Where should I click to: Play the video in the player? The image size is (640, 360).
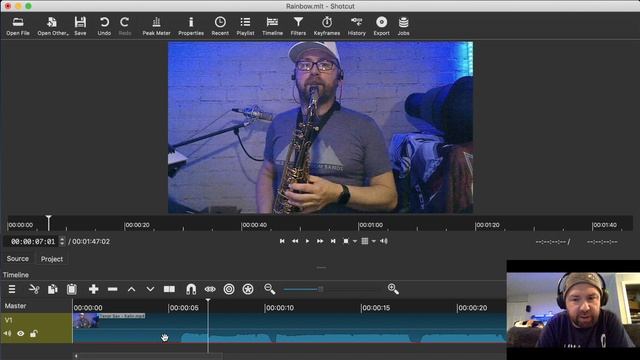(307, 241)
